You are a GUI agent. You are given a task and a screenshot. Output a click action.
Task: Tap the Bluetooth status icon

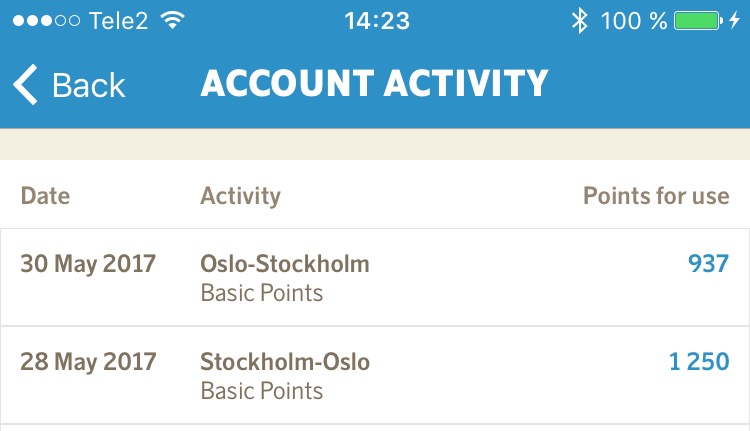[x=579, y=20]
